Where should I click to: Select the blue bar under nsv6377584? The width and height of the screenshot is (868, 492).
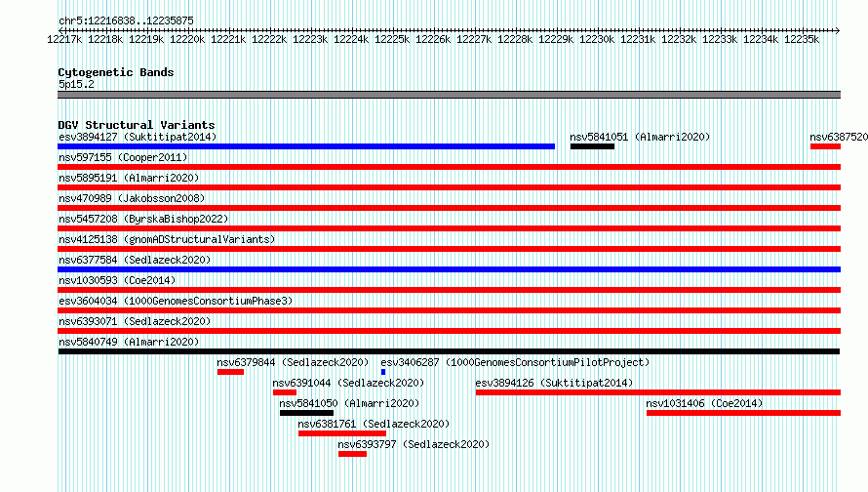(x=449, y=269)
